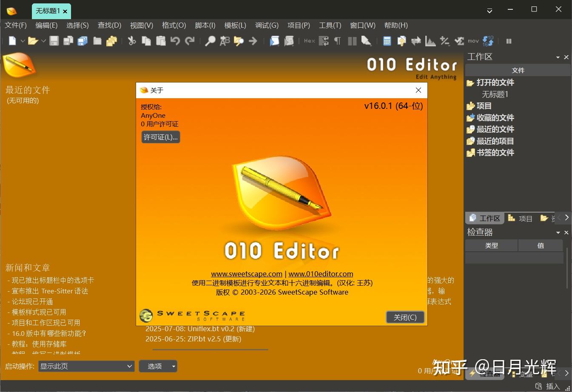The width and height of the screenshot is (572, 392).
Task: Click the 类型 column header in inspector
Action: coord(492,245)
